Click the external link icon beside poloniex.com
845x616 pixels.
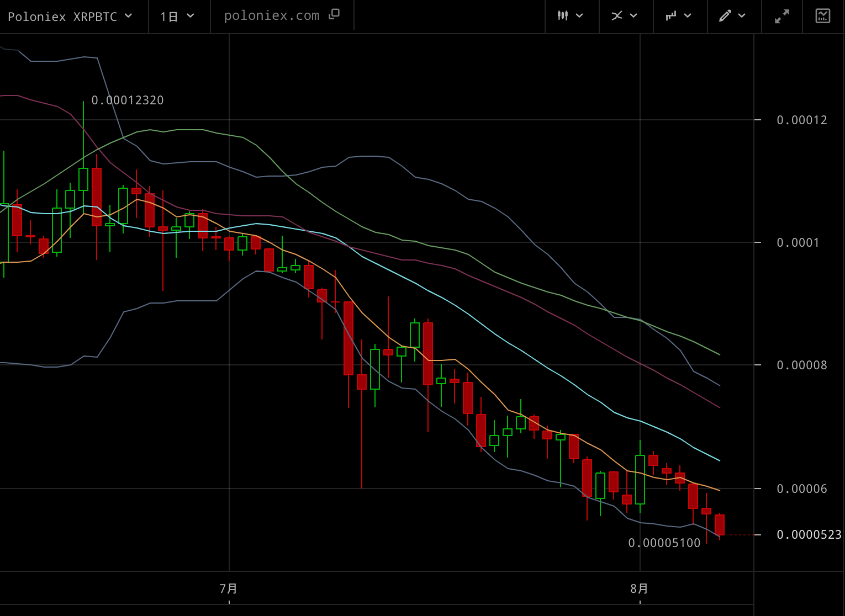(x=334, y=15)
